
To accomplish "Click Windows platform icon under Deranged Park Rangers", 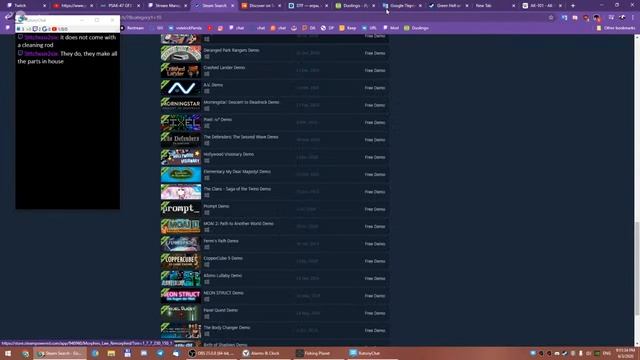I will 207,56.
